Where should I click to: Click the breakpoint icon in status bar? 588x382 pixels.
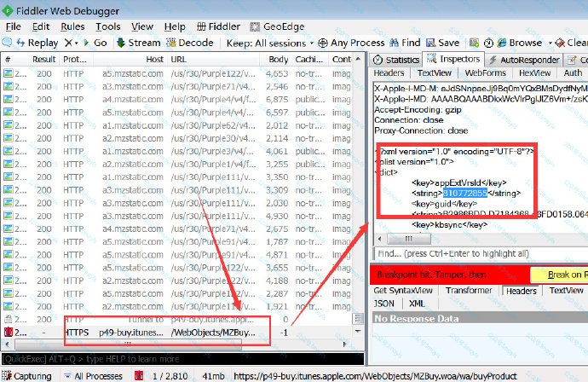coord(139,376)
